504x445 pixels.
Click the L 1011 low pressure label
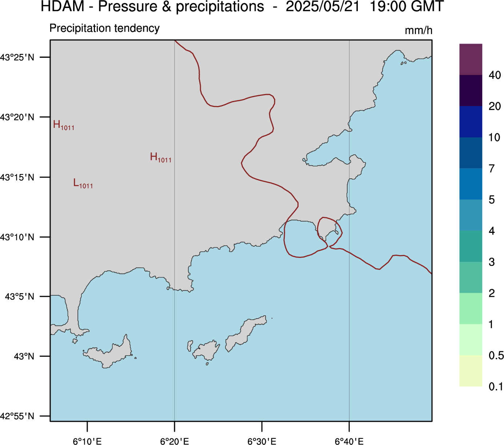point(83,183)
